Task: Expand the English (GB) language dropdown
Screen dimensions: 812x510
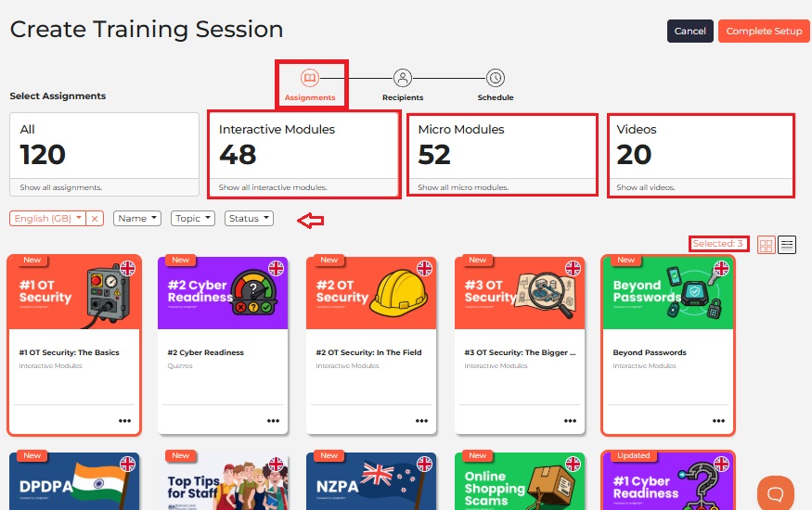Action: click(x=47, y=218)
